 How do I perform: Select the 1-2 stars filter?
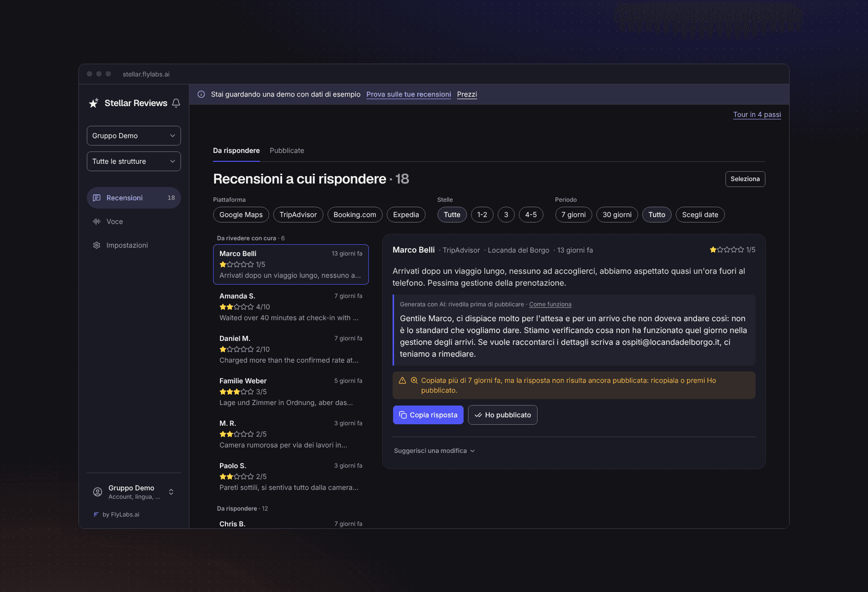tap(482, 215)
